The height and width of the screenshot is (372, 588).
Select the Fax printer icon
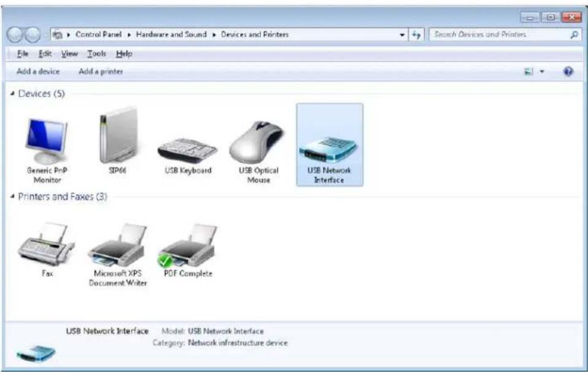pyautogui.click(x=46, y=244)
